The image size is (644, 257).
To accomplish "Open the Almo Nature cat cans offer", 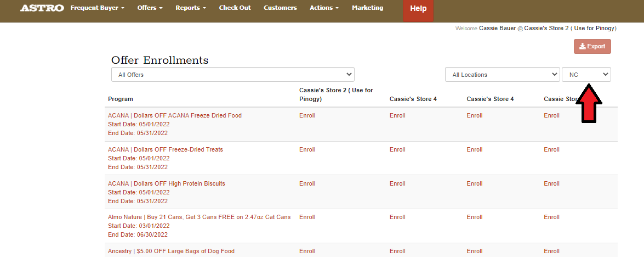I will tap(199, 217).
